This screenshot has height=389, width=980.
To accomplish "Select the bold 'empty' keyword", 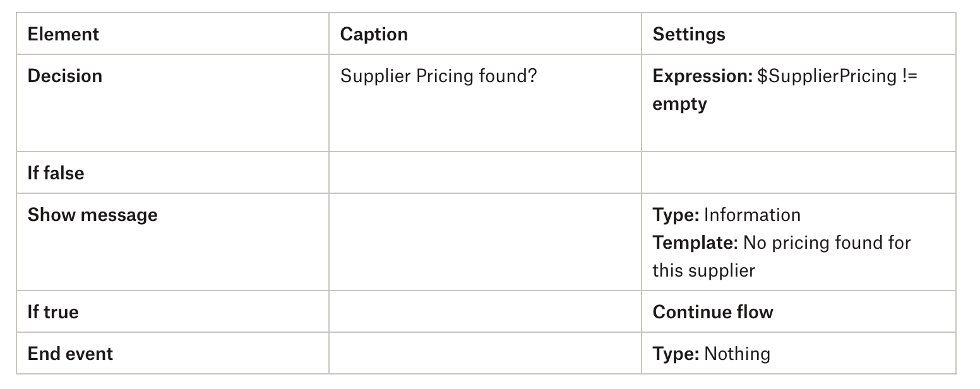I will (679, 104).
